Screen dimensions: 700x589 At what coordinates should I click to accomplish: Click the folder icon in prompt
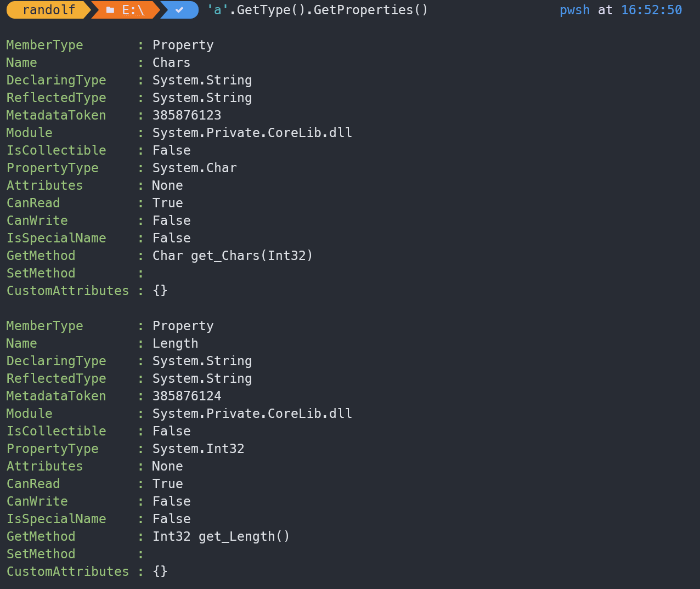click(110, 10)
